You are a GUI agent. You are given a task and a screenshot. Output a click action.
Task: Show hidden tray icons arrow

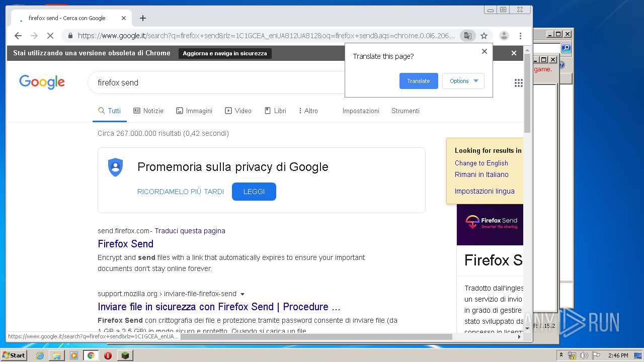pyautogui.click(x=561, y=355)
